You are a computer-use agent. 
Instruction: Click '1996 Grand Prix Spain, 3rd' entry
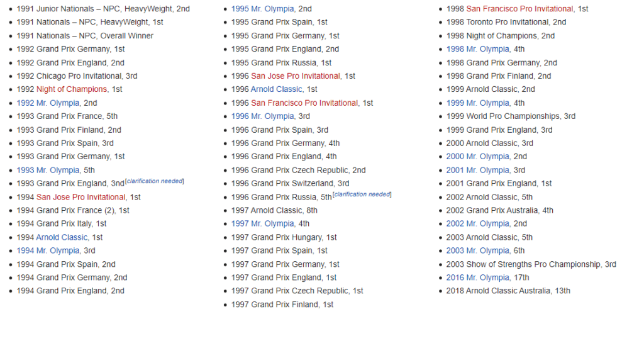[280, 130]
